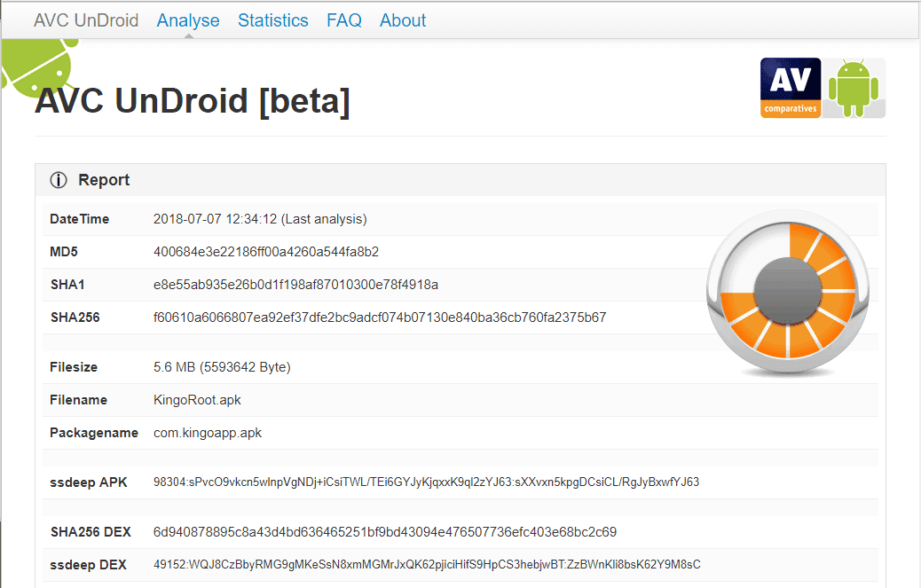The height and width of the screenshot is (588, 921).
Task: Select the MD5 hash value
Action: click(266, 252)
